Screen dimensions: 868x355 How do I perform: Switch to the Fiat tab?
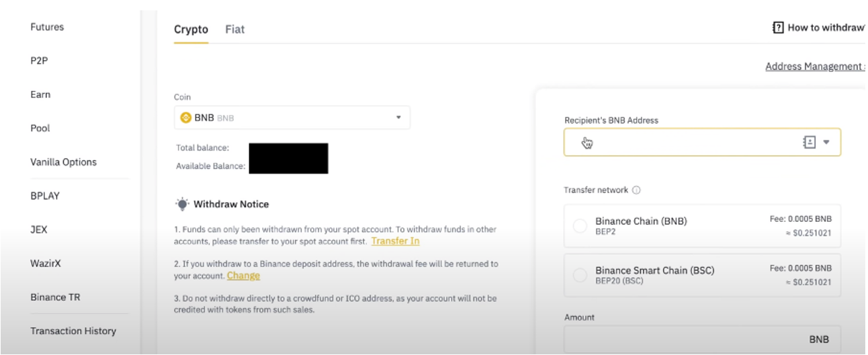point(234,30)
